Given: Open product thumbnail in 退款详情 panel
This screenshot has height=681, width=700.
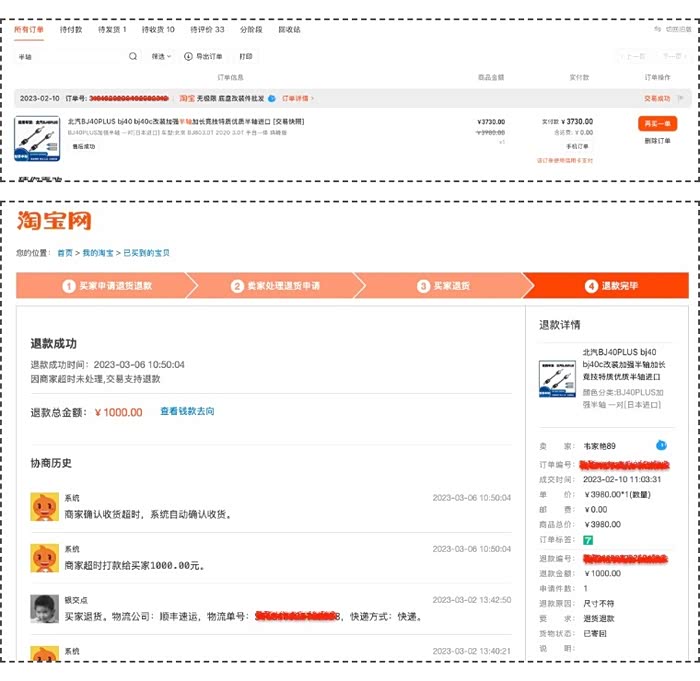Looking at the screenshot, I should pos(557,379).
